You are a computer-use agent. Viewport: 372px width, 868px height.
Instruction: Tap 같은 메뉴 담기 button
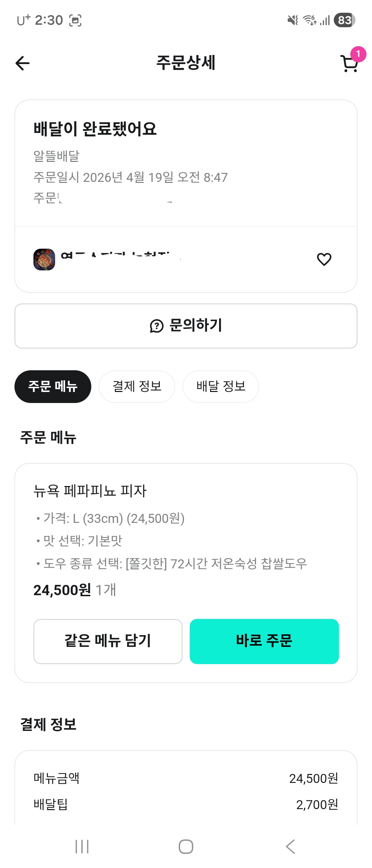108,641
